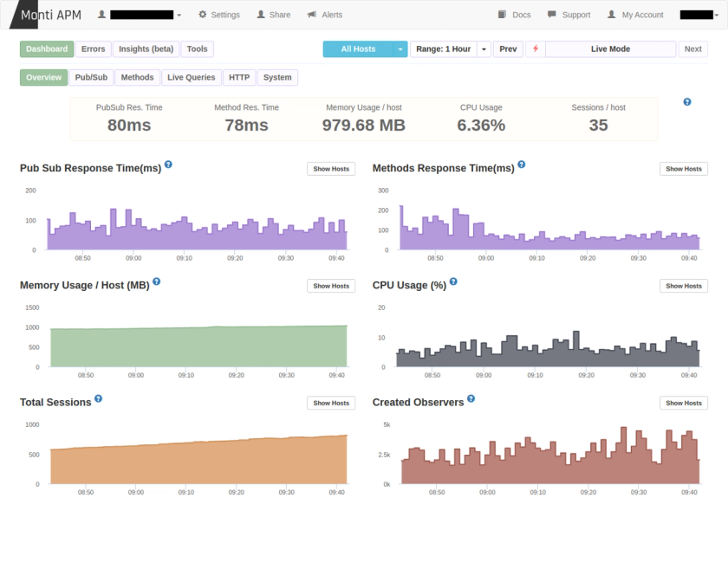Click the Next button
Viewport: 728px width, 582px height.
tap(693, 49)
